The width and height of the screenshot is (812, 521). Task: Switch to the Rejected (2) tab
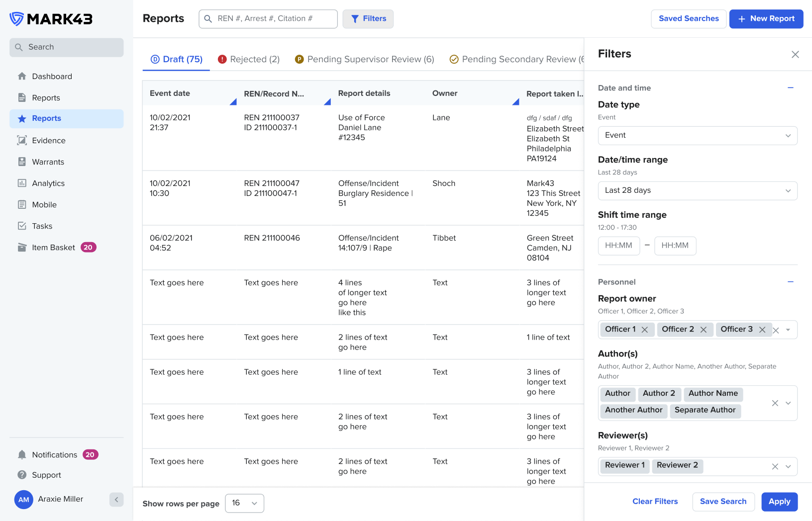click(249, 60)
